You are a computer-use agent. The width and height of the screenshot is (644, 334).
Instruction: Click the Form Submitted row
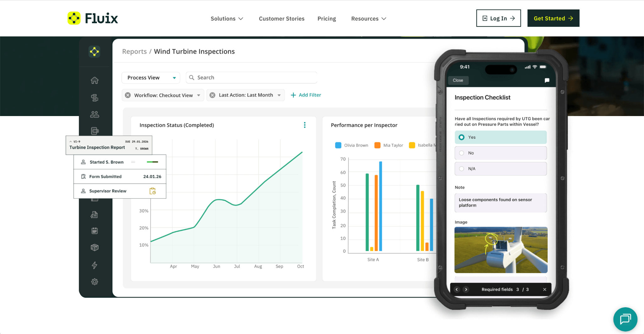[120, 177]
